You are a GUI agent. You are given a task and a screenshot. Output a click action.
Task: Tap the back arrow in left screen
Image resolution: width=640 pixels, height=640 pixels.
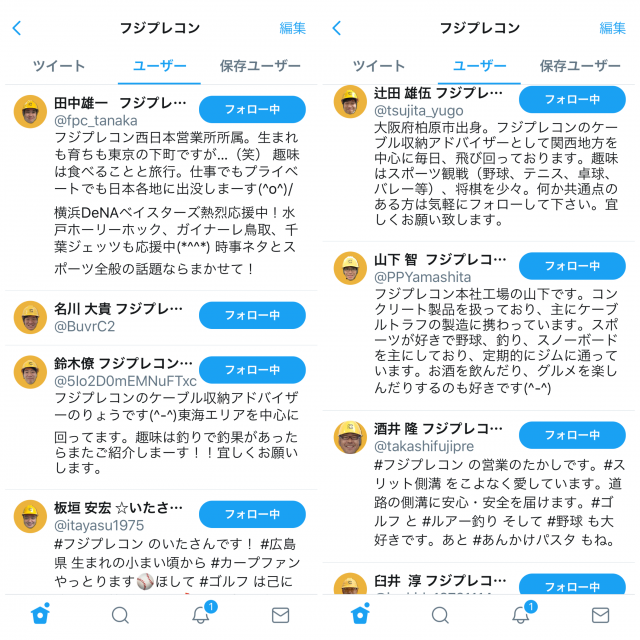17,28
